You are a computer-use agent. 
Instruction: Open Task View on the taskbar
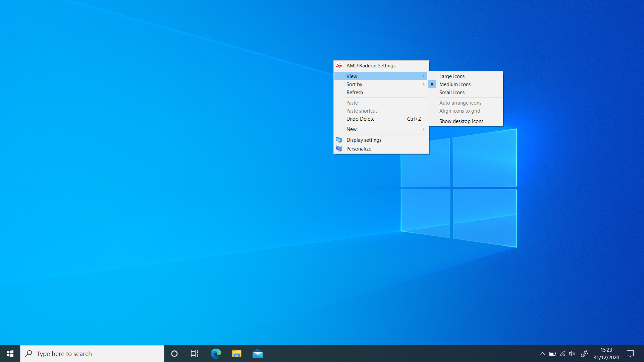195,354
